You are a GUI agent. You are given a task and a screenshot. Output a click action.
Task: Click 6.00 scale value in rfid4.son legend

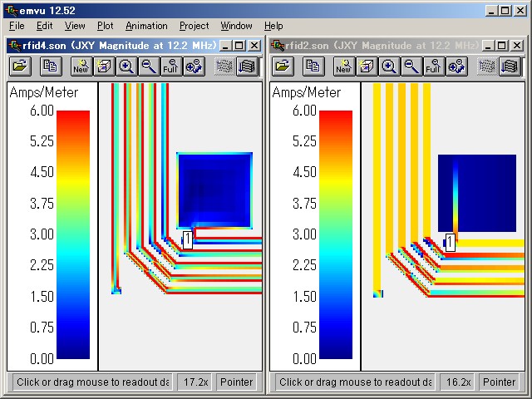[x=42, y=111]
